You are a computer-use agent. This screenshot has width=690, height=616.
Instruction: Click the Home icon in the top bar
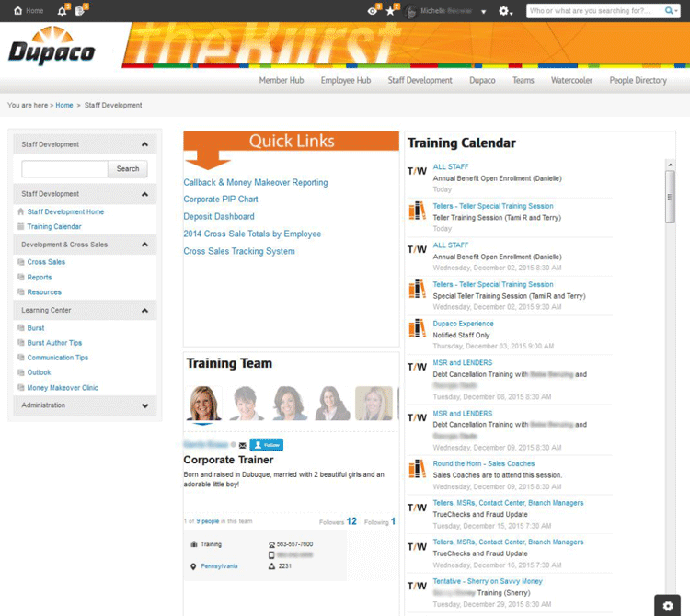(x=18, y=10)
